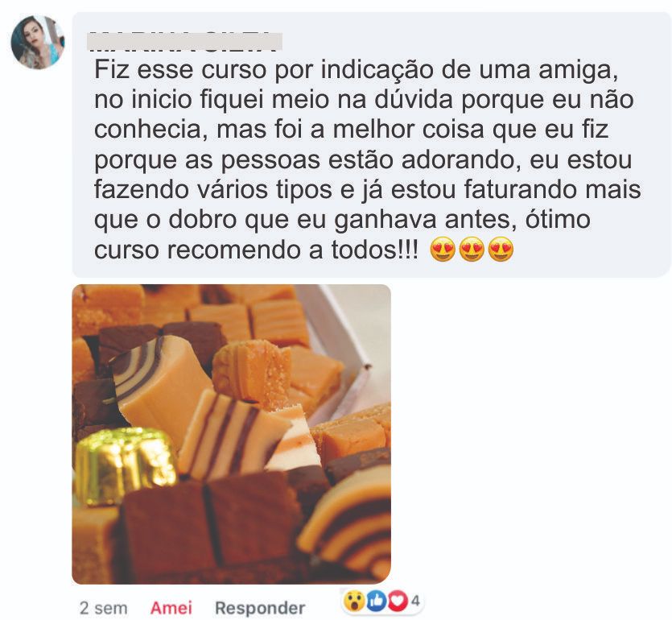Click the wow reaction emoji icon

(x=354, y=601)
